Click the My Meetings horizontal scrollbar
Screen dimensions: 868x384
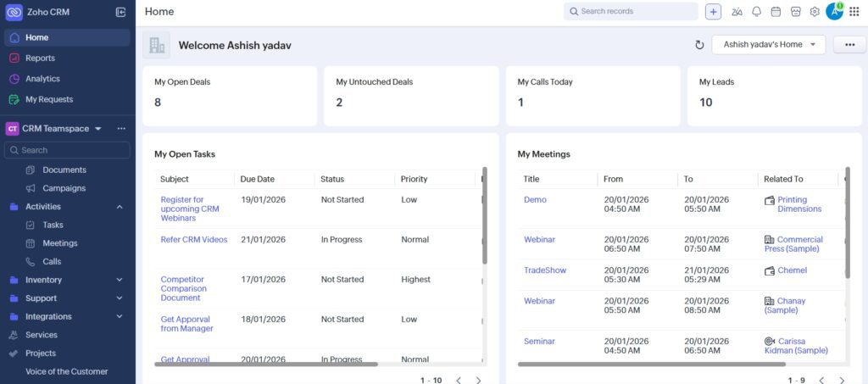point(652,365)
